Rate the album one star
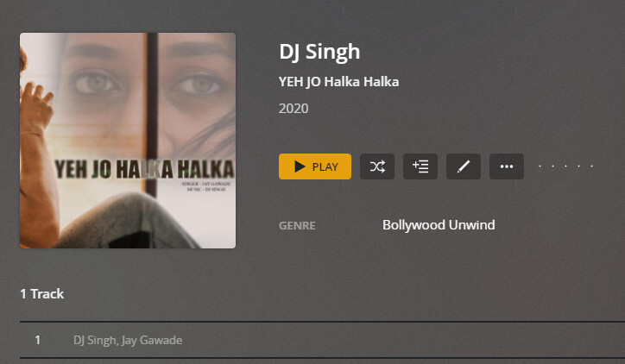Viewport: 625px width, 364px height. pyautogui.click(x=540, y=166)
